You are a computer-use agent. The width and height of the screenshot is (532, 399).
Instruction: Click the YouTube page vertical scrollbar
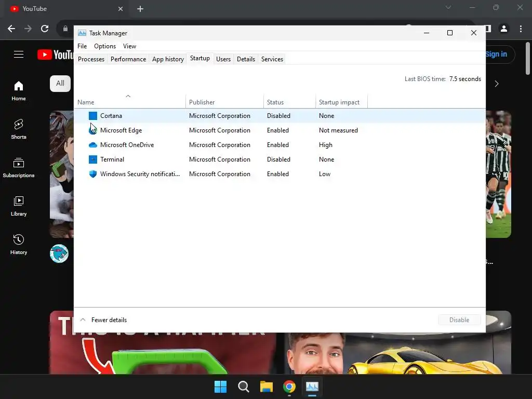[x=528, y=58]
